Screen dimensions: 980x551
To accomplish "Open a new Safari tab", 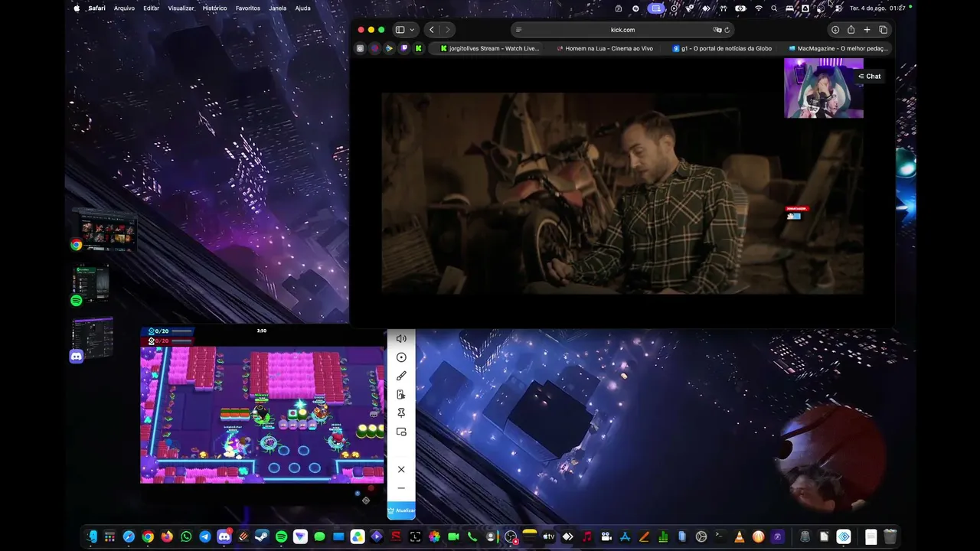I will coord(867,30).
